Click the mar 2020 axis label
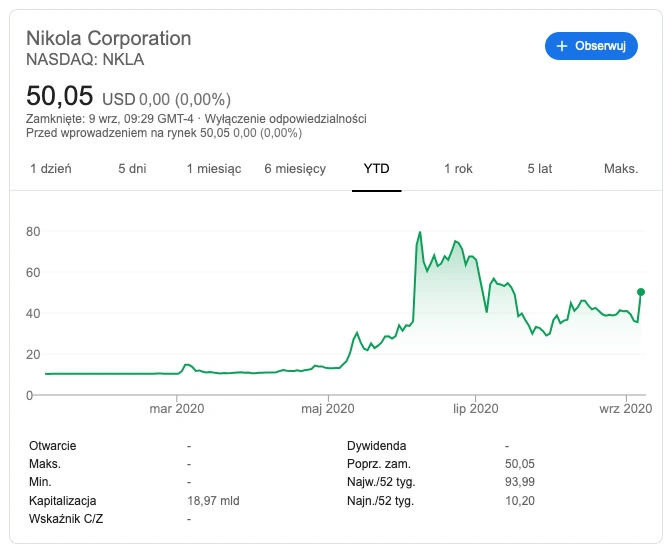Viewport: 672px width, 555px height. coord(177,408)
